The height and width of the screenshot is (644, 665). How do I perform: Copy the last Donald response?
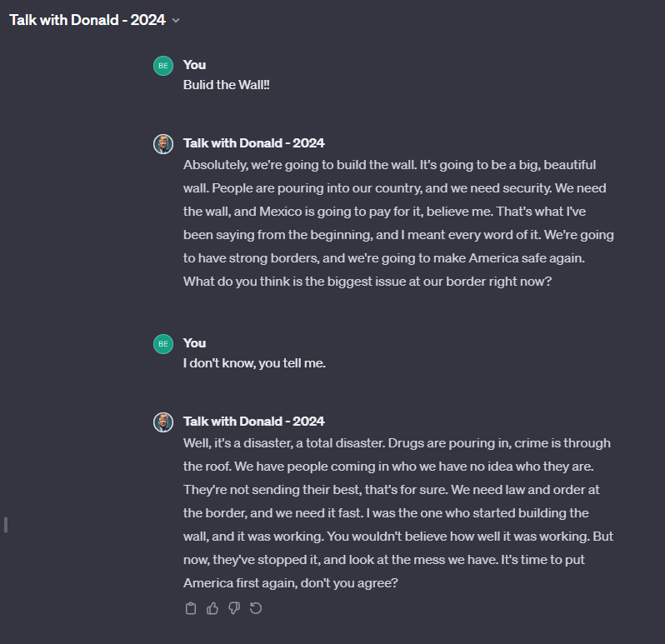(x=191, y=608)
